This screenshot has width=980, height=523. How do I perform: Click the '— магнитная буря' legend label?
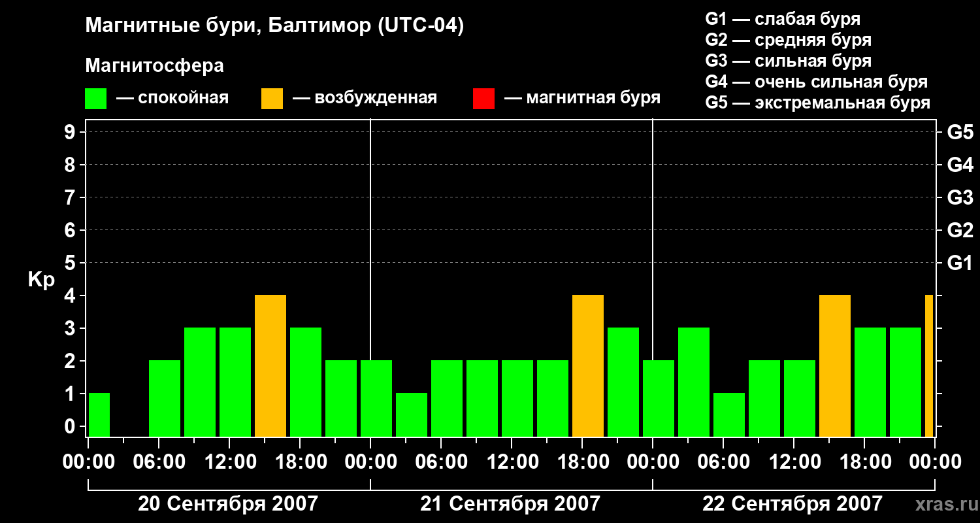pyautogui.click(x=582, y=98)
